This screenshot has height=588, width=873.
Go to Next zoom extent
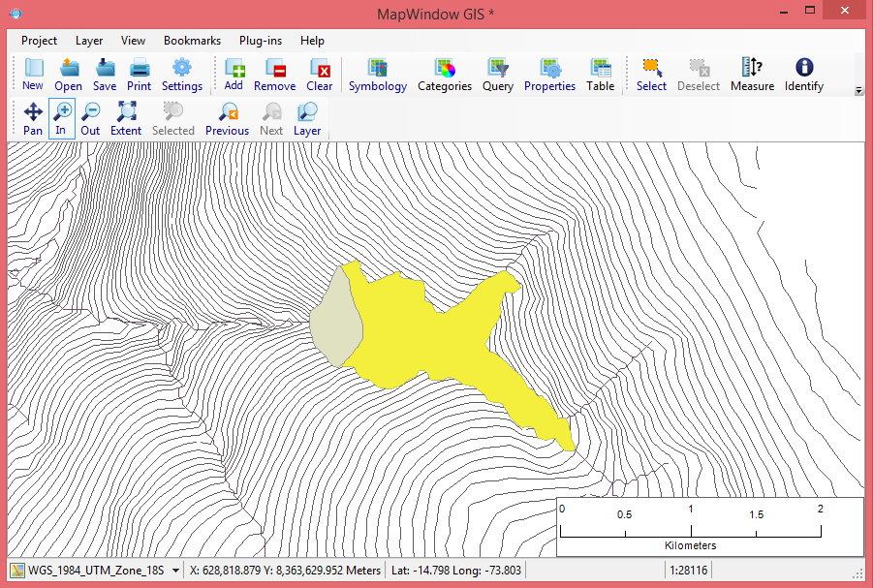[271, 118]
